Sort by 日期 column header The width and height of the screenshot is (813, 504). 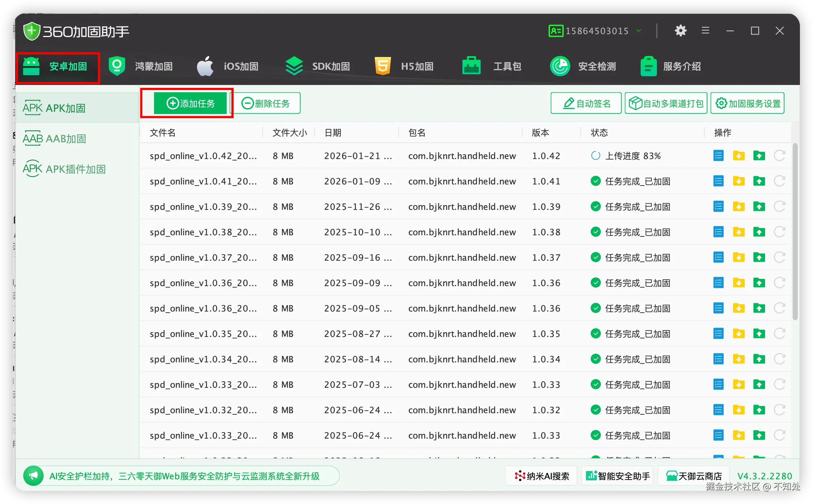[x=333, y=133]
